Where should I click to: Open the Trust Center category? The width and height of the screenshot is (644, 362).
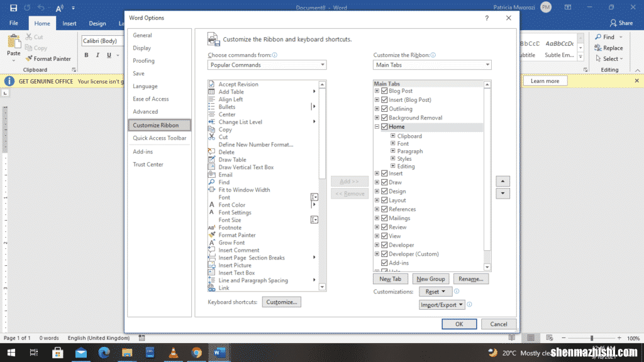point(148,165)
